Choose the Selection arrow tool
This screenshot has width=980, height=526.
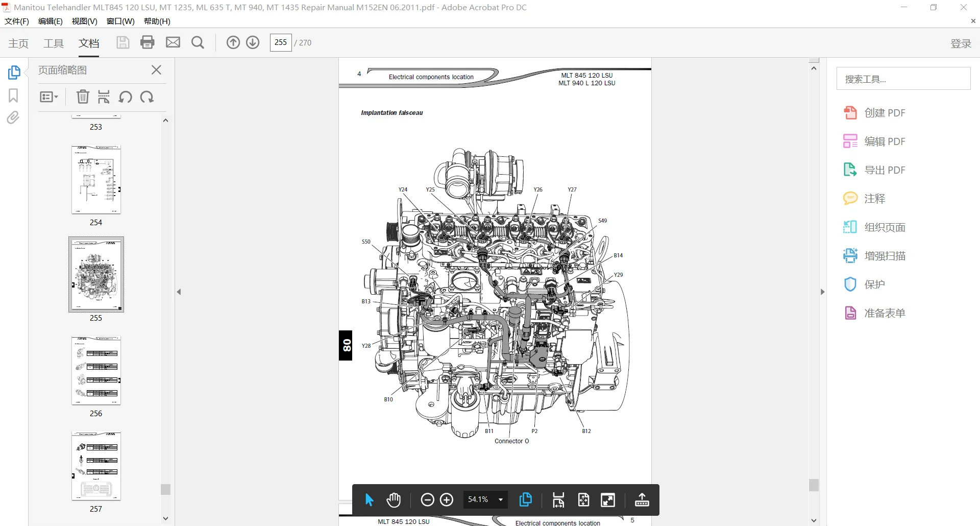point(370,500)
